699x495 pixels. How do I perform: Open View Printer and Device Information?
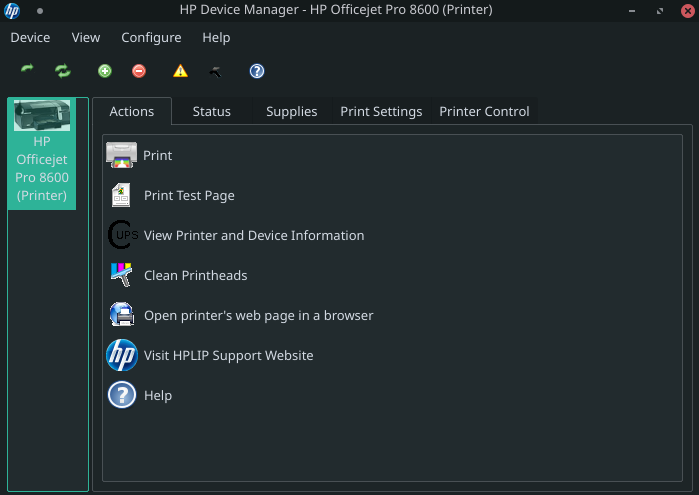pyautogui.click(x=254, y=235)
